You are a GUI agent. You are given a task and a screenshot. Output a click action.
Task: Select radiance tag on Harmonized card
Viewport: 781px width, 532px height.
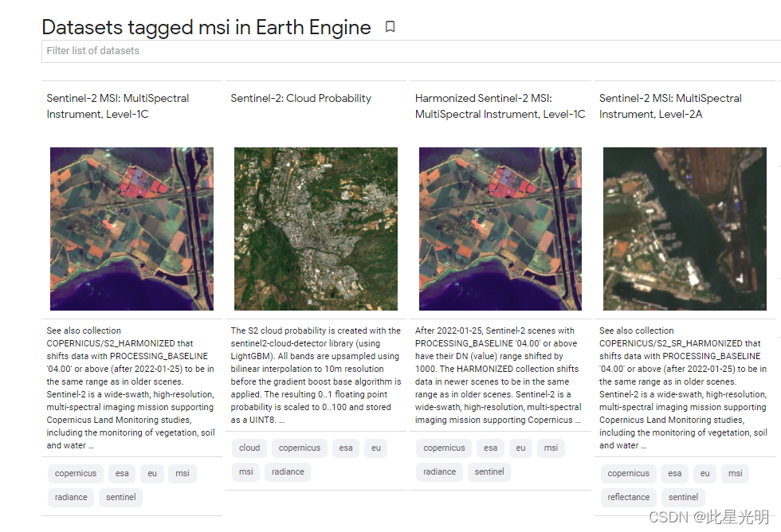439,471
